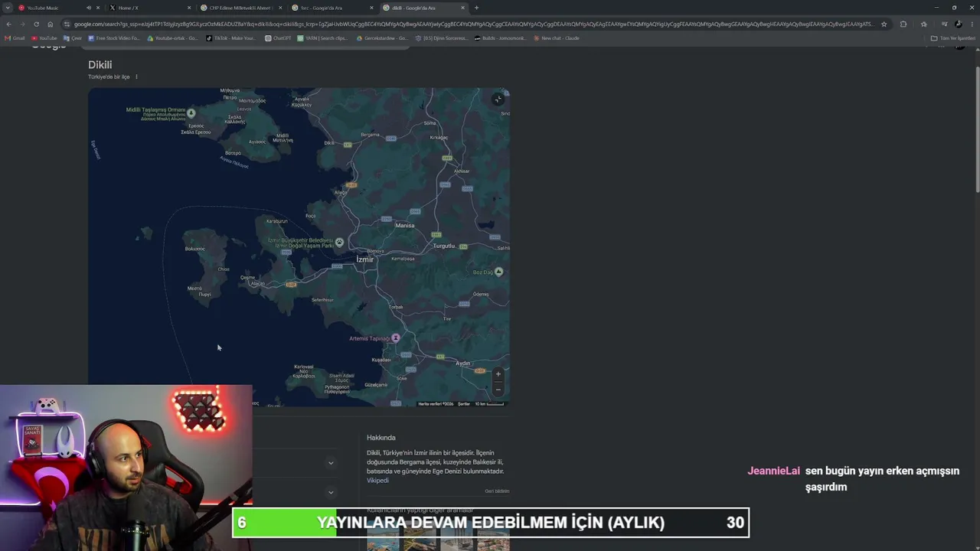Screen dimensions: 980x551
Task: Click the Manisa label on the map
Action: pos(405,226)
